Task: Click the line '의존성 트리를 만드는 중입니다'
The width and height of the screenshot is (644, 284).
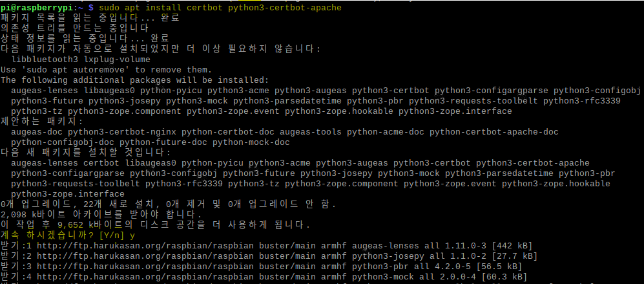Action: click(x=74, y=28)
